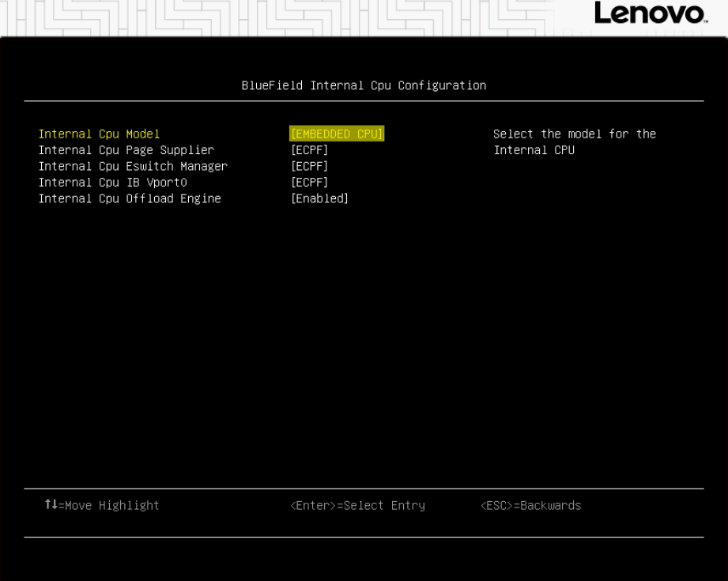Click the Lenovo logo

pyautogui.click(x=651, y=13)
